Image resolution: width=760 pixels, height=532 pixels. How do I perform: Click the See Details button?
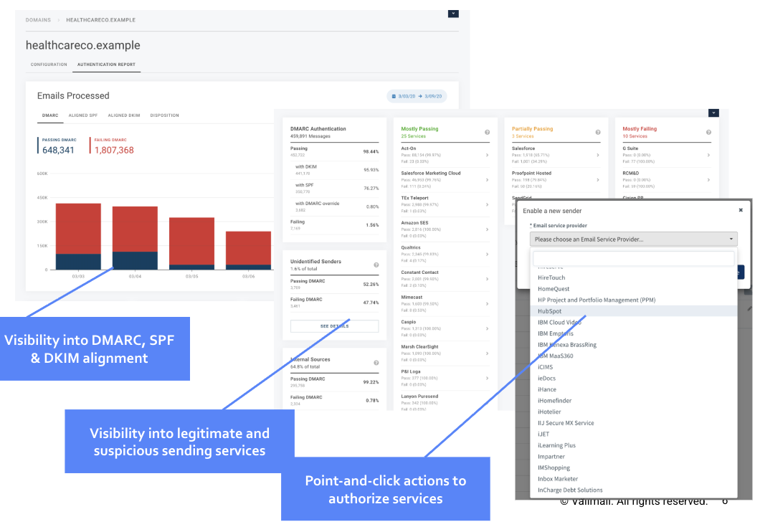click(334, 326)
